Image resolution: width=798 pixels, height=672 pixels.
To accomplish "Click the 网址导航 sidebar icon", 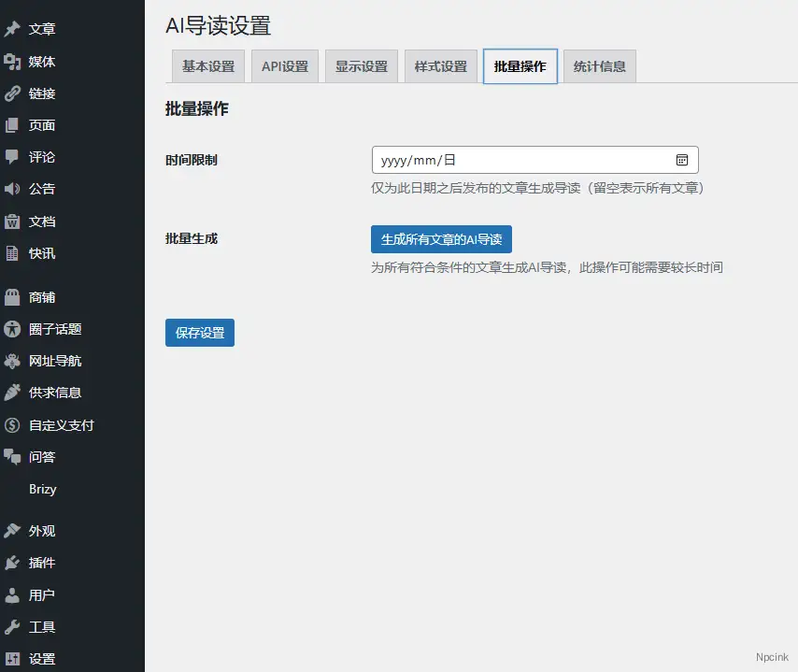I will point(13,361).
